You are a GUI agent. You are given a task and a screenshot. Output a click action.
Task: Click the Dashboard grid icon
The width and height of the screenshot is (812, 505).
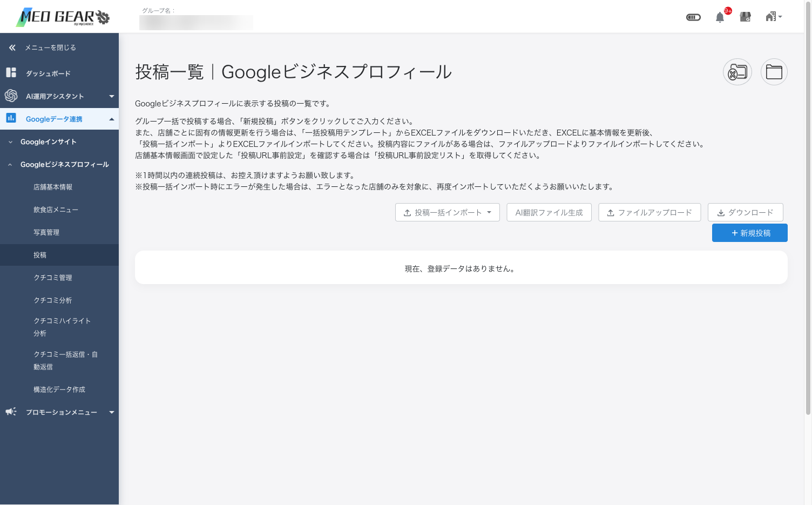(x=11, y=72)
